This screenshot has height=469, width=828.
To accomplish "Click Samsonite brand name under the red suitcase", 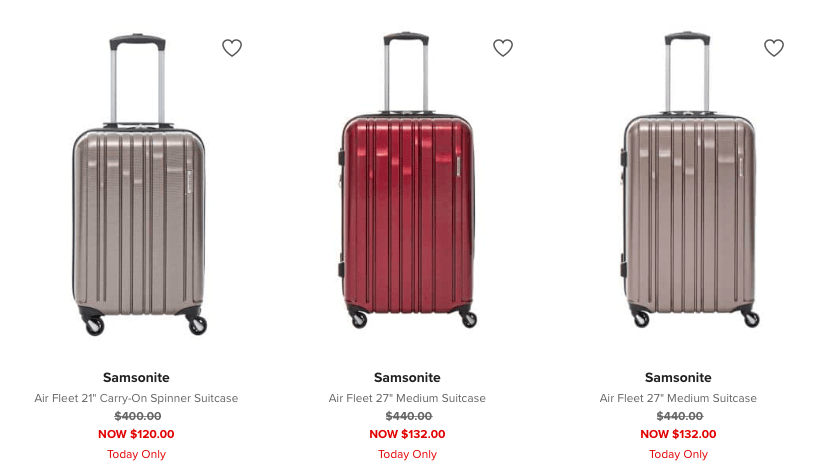I will (x=407, y=378).
